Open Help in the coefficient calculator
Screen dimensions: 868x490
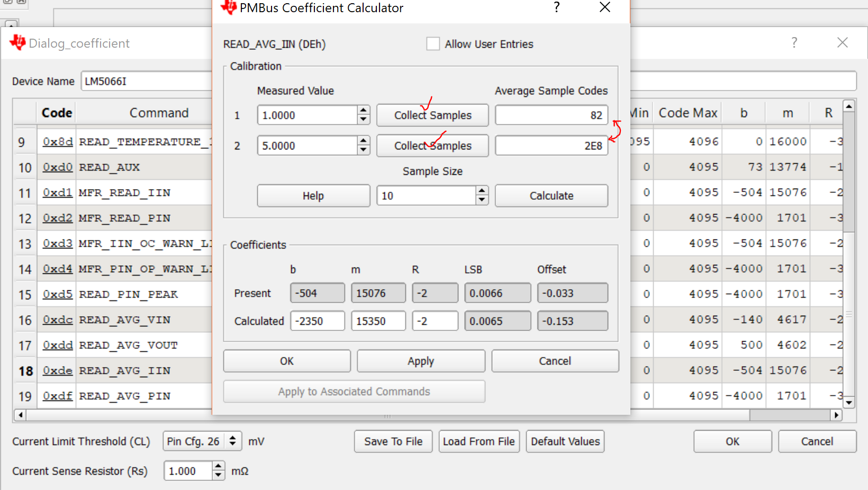click(313, 195)
